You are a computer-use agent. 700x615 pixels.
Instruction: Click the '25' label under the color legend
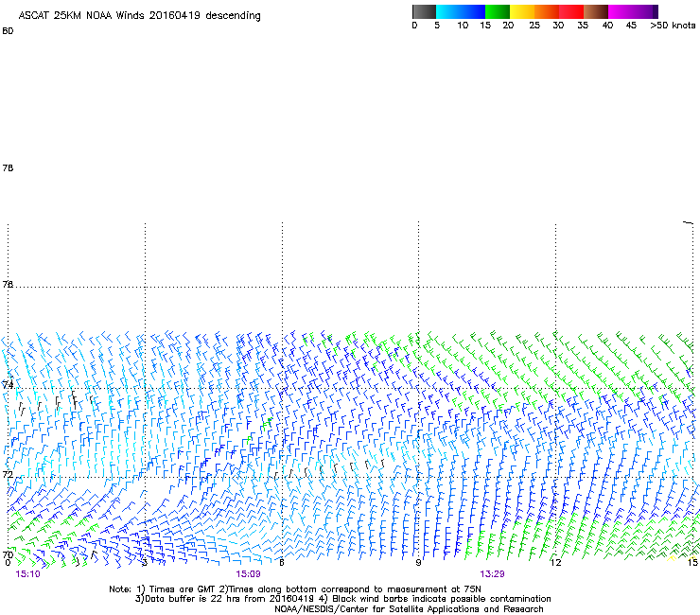(x=534, y=26)
